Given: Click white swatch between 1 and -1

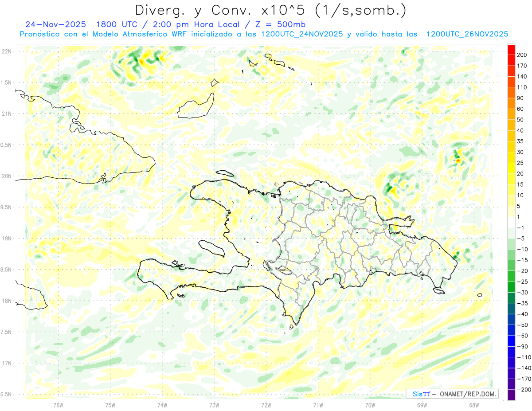Looking at the screenshot, I should 511,222.
